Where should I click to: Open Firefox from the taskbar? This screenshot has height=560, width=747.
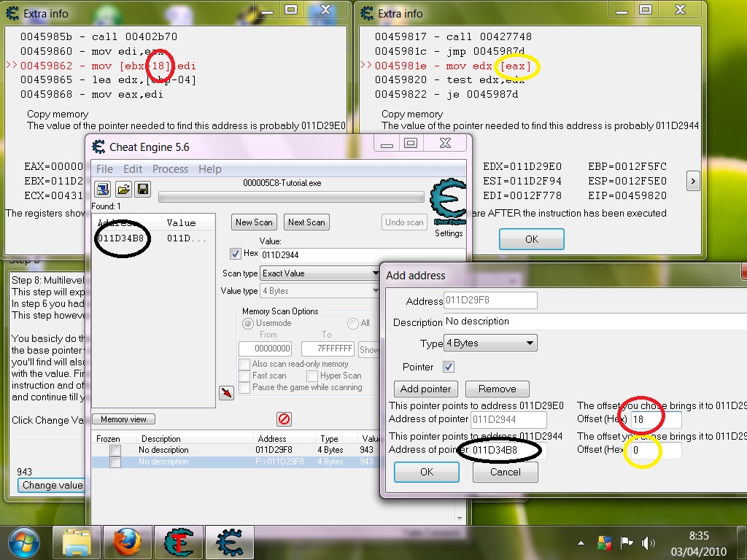(x=127, y=542)
